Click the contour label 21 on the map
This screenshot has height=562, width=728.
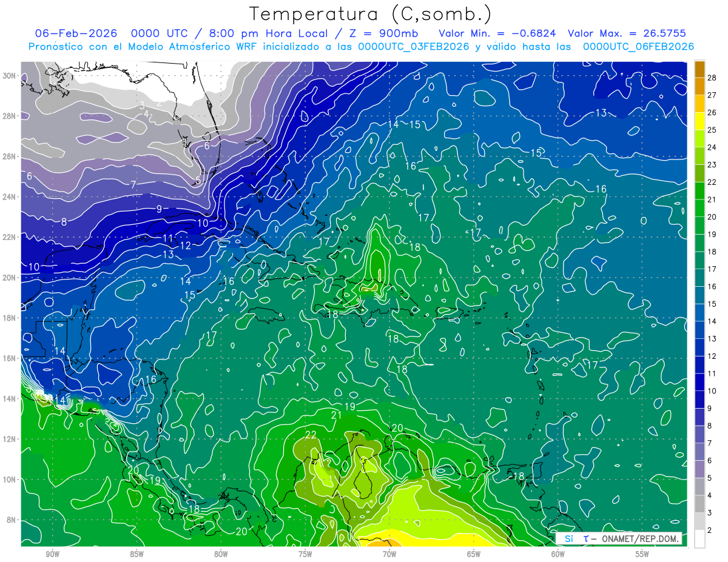(x=337, y=415)
